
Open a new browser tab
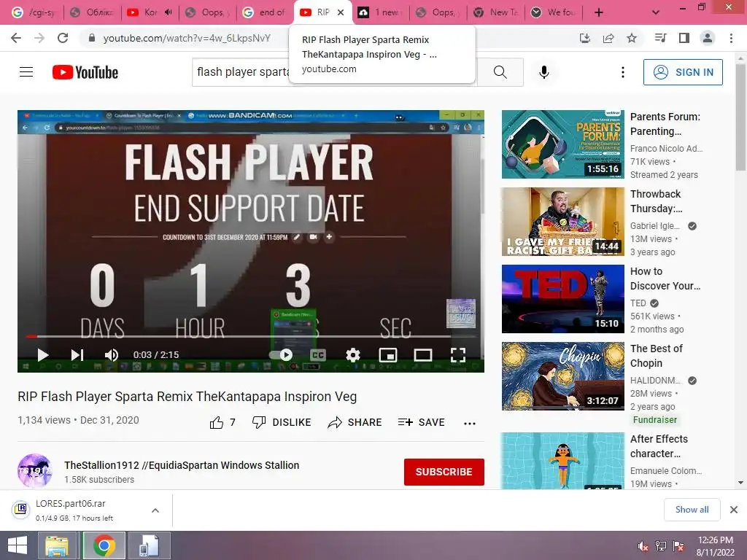click(x=599, y=12)
